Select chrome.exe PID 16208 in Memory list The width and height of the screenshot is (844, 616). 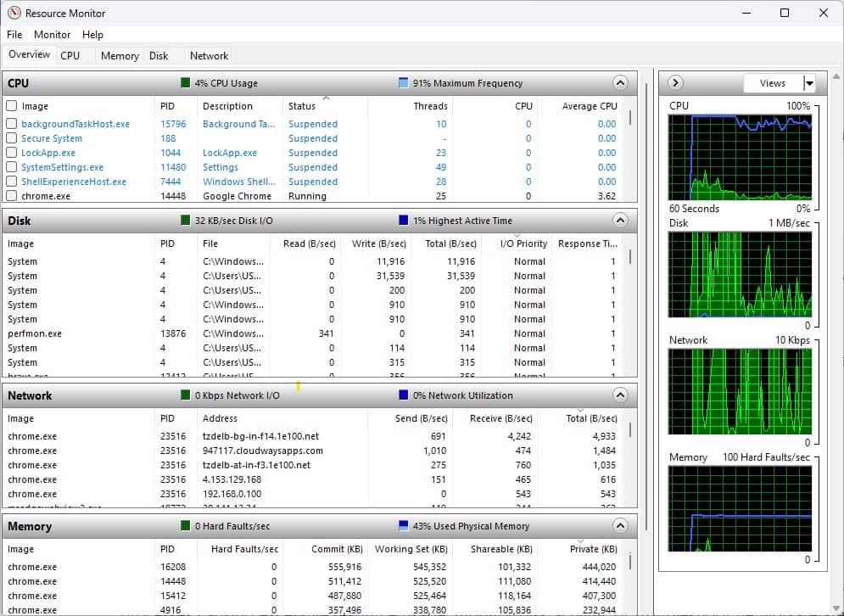pyautogui.click(x=313, y=567)
